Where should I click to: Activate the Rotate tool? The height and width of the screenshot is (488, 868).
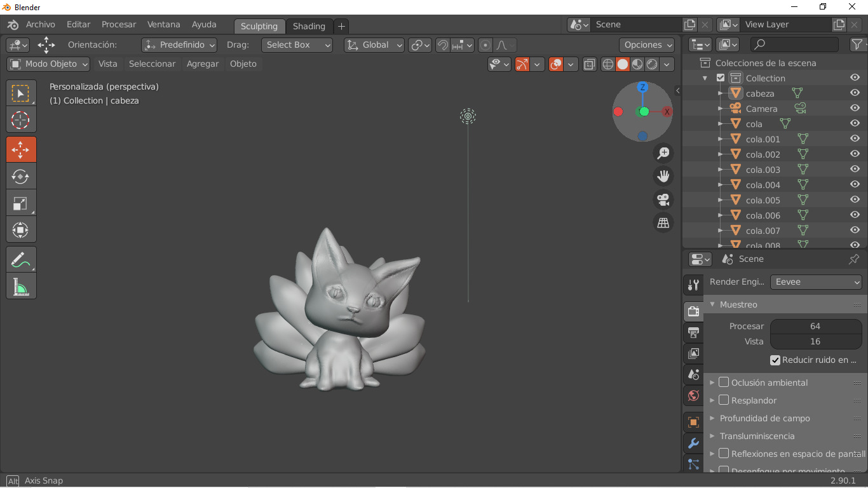coord(21,176)
